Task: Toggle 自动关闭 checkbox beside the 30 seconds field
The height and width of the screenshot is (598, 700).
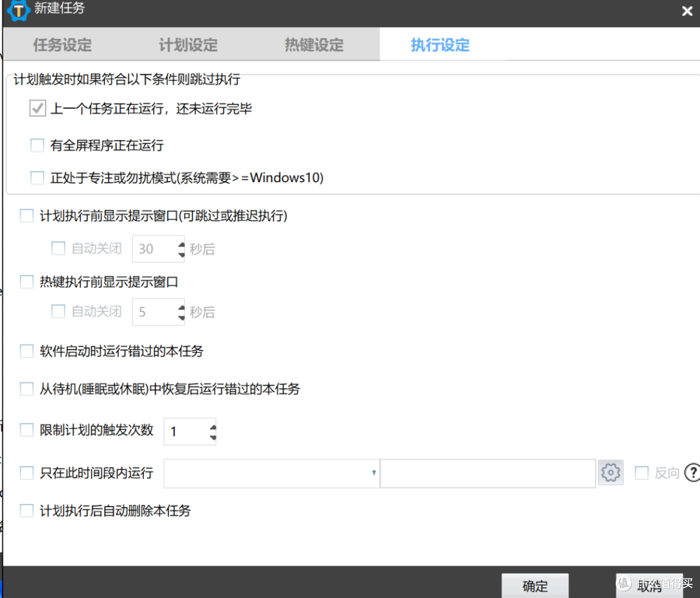Action: [58, 248]
